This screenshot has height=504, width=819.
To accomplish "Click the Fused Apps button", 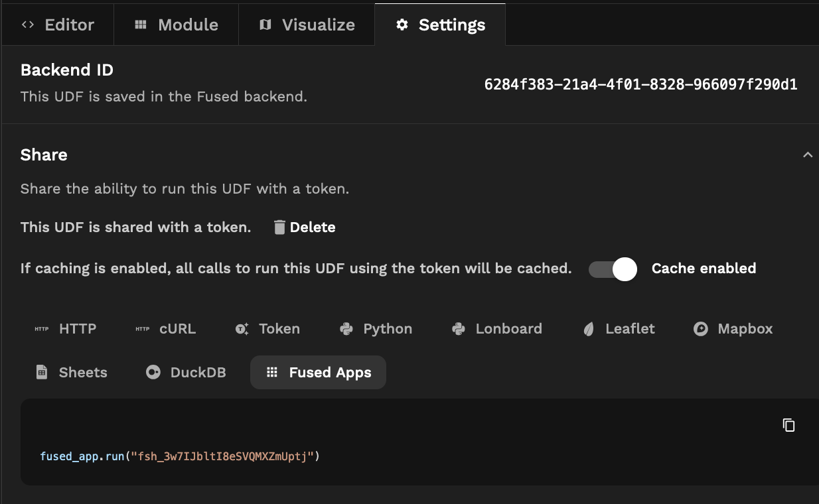I will coord(318,373).
